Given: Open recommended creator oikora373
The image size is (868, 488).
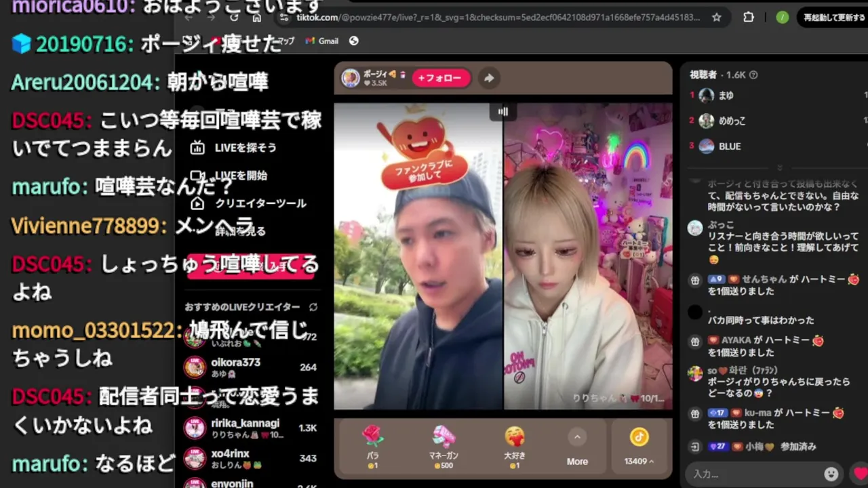Looking at the screenshot, I should 251,367.
